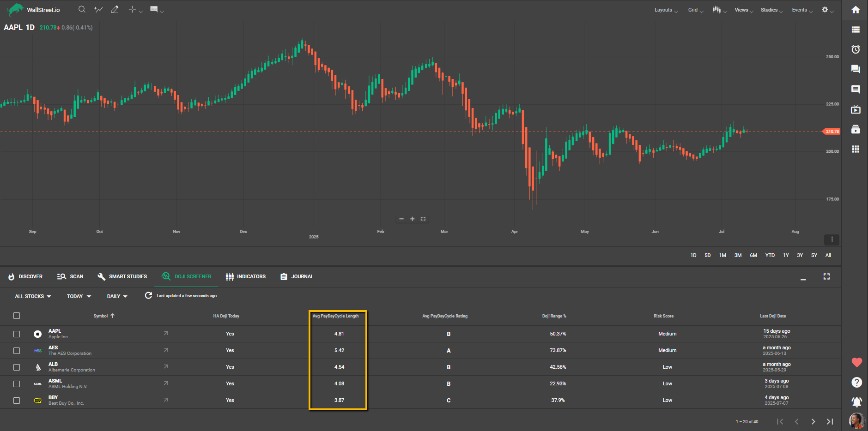Image resolution: width=868 pixels, height=431 pixels.
Task: Click the WallStreet.io logo
Action: (33, 9)
